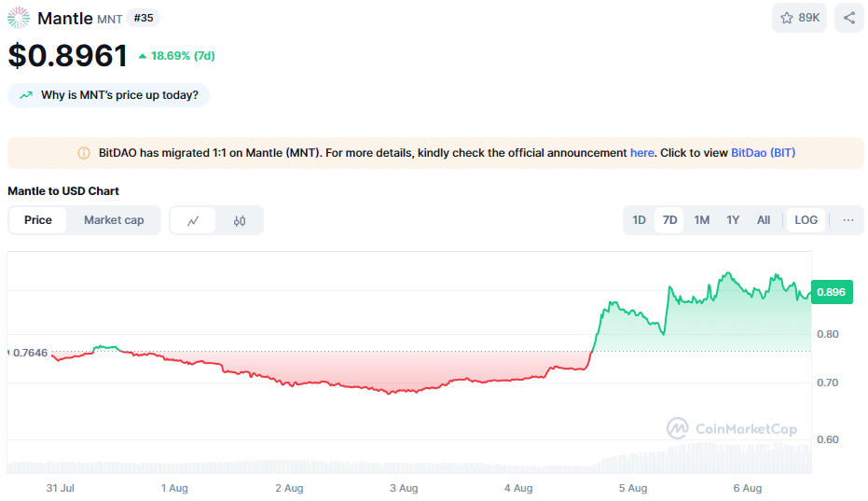Click trending arrow icon in price-up prompt
This screenshot has width=868, height=501.
pos(26,95)
